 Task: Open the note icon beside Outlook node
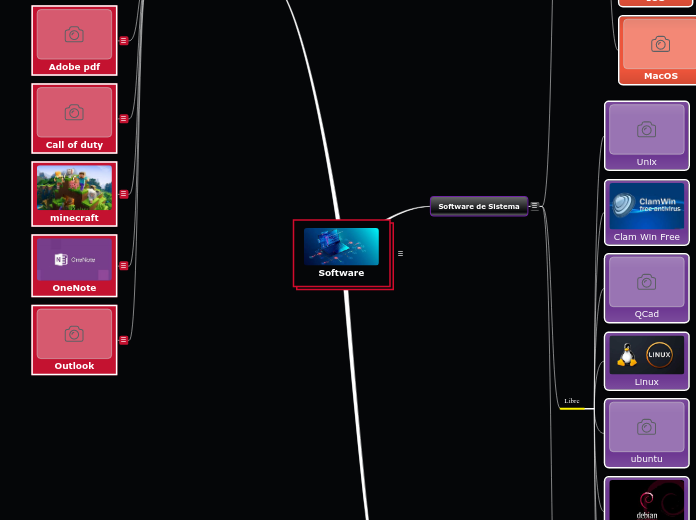(124, 340)
